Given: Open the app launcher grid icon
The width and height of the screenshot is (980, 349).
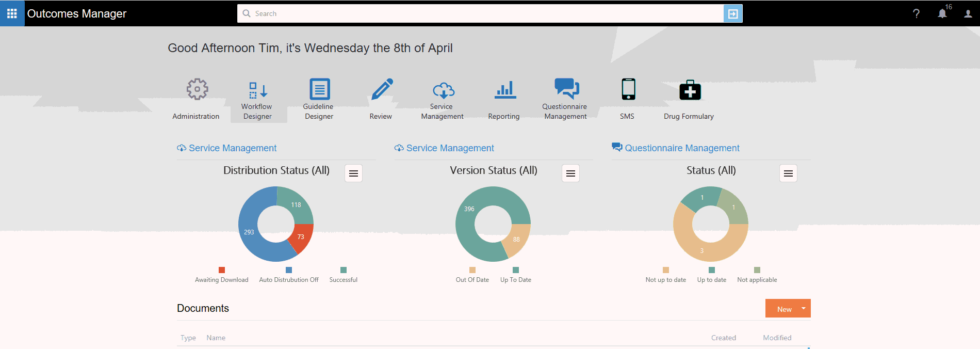Looking at the screenshot, I should [x=12, y=13].
